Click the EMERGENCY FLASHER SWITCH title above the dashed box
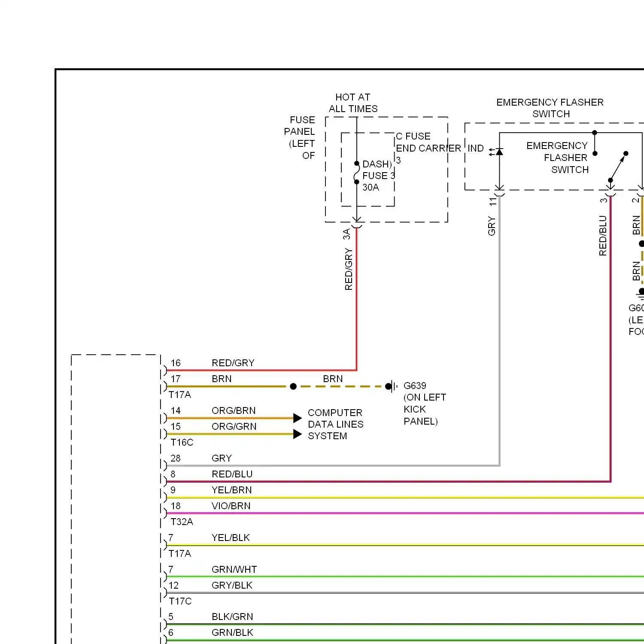Image resolution: width=644 pixels, height=644 pixels. (550, 108)
